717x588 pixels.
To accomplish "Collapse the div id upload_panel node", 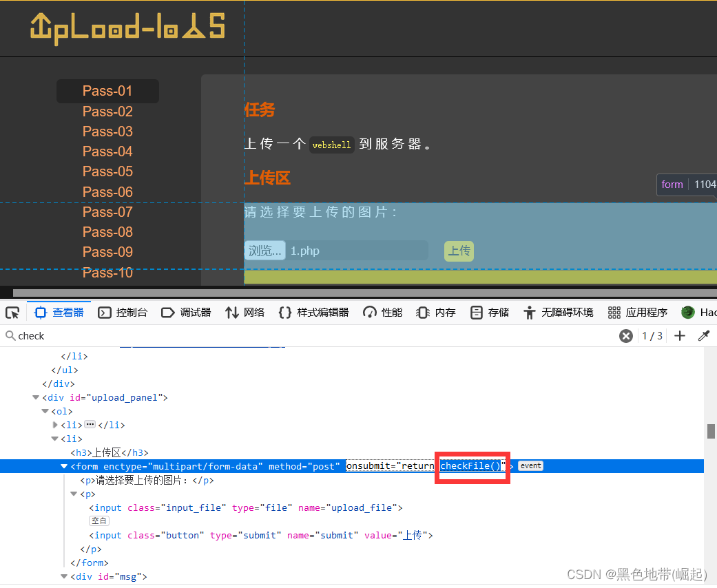I will 36,397.
